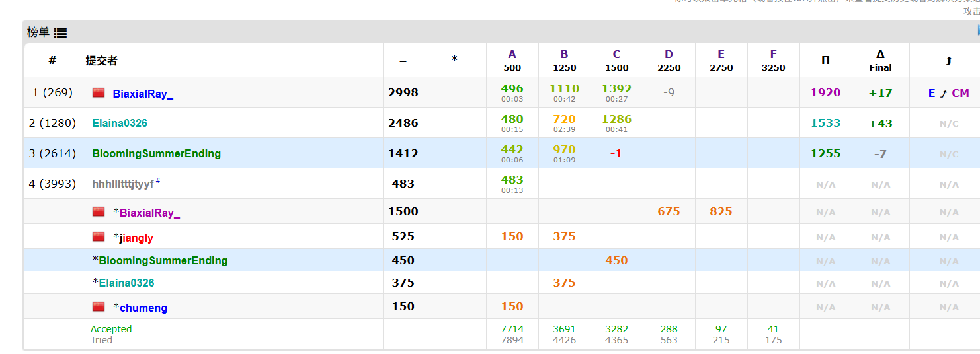
Task: Click the Δ Final column header
Action: (880, 60)
